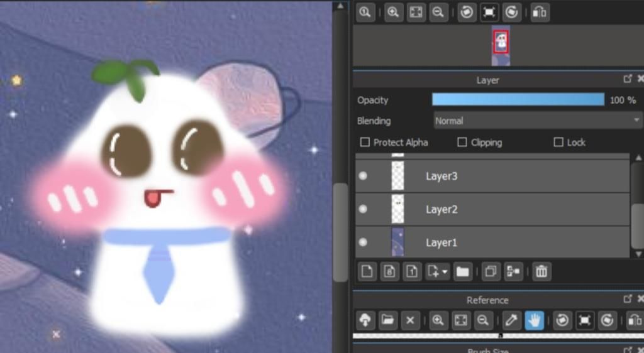The image size is (644, 353).
Task: Enable the Clipping checkbox
Action: (x=462, y=143)
